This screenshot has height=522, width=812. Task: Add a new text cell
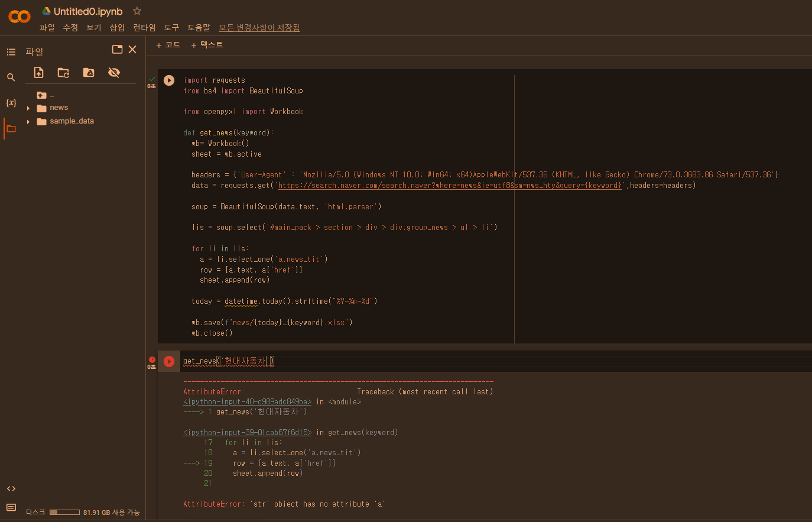(207, 45)
